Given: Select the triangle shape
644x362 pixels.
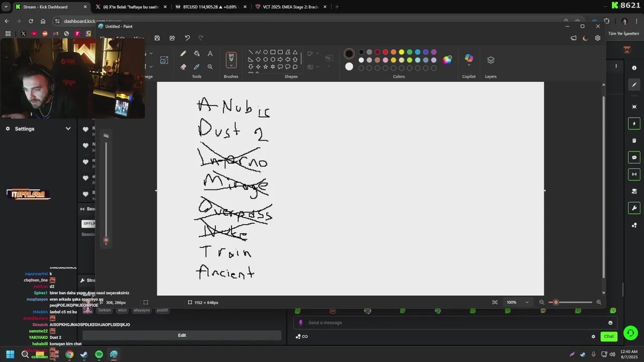Looking at the screenshot, I should click(295, 52).
